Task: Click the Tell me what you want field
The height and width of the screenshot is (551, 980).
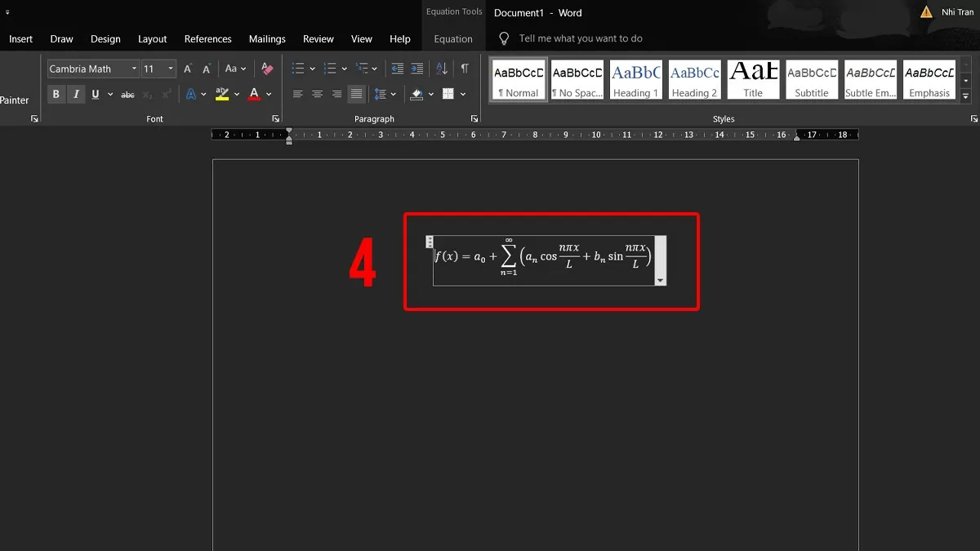Action: coord(580,38)
